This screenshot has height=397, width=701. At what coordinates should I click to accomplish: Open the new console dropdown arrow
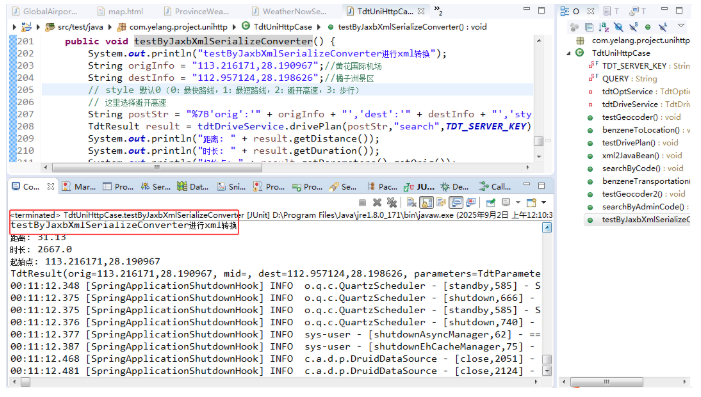tap(544, 203)
